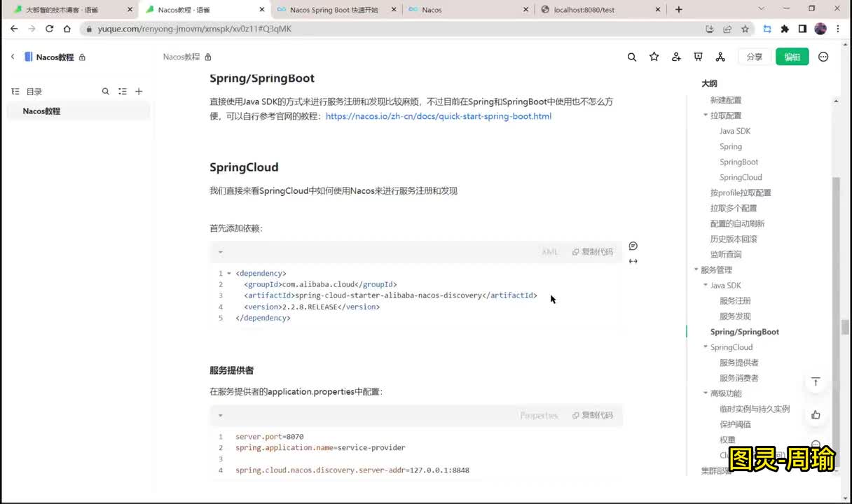Open the Chrome extensions puzzle menu
Image resolution: width=852 pixels, height=504 pixels.
[x=785, y=29]
